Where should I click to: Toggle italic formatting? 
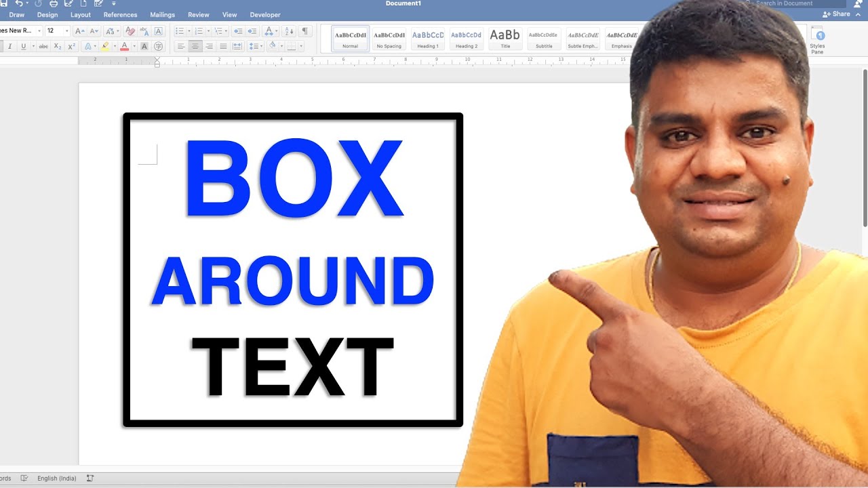coord(9,46)
